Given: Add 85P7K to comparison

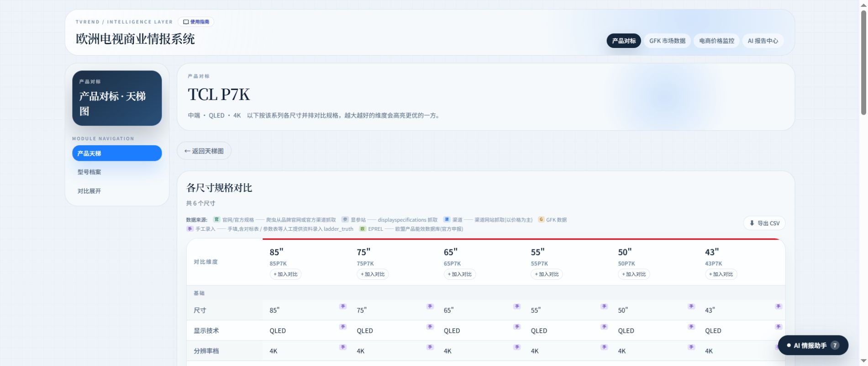Looking at the screenshot, I should [x=285, y=274].
